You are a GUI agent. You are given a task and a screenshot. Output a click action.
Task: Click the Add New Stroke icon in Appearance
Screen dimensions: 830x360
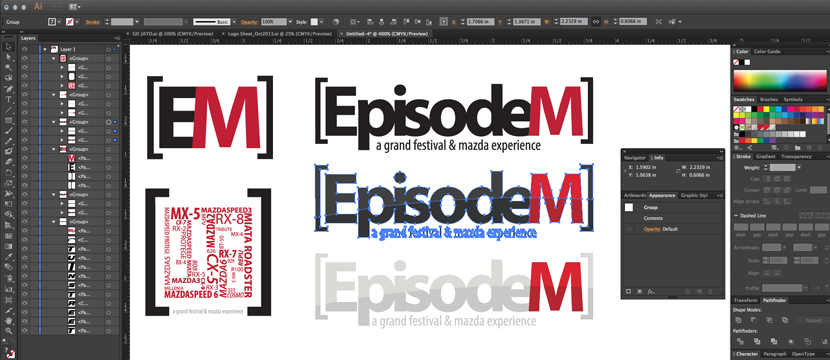(x=629, y=291)
